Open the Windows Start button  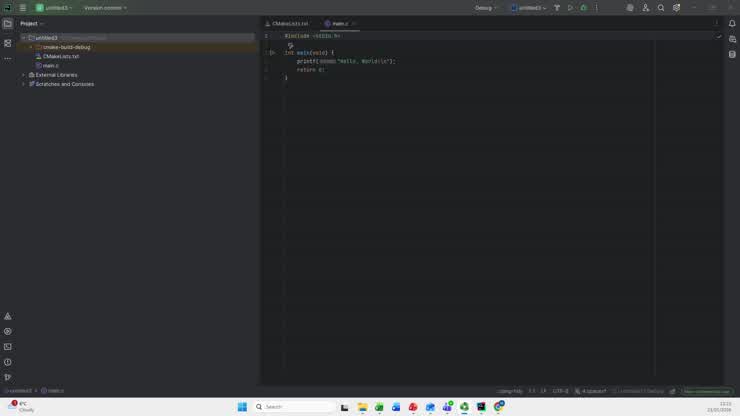click(x=242, y=407)
